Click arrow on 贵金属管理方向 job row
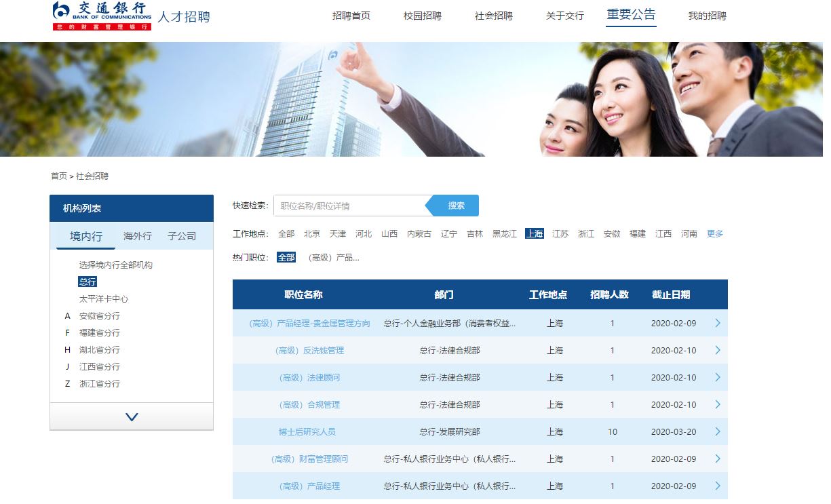This screenshot has height=504, width=831. [718, 323]
